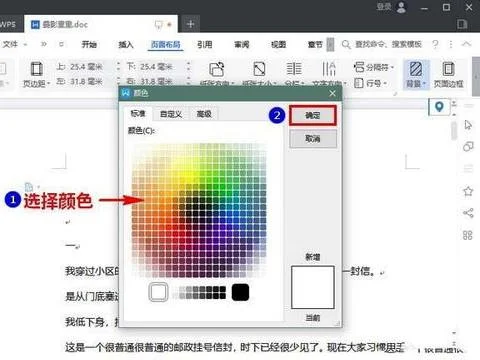Collapse the ribbon with the caret arrow
The width and height of the screenshot is (480, 360).
click(x=467, y=44)
